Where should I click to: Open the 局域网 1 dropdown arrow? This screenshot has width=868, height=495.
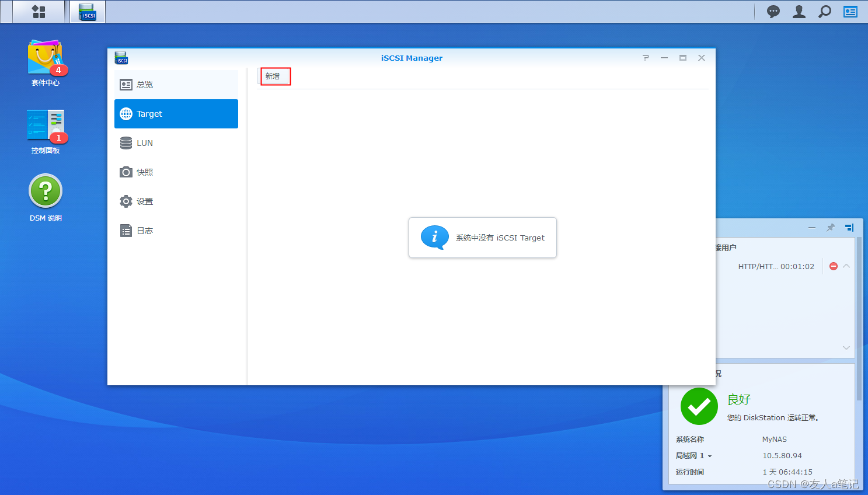pos(710,456)
